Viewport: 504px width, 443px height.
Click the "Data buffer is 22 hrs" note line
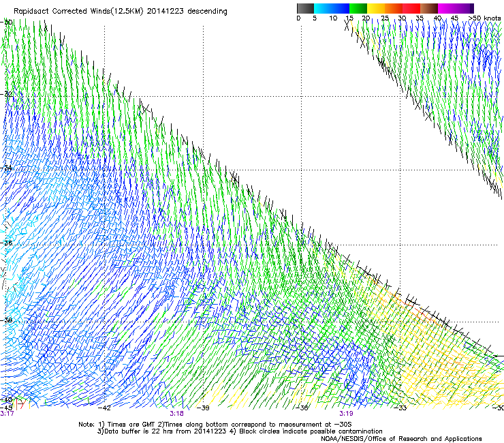pos(240,431)
